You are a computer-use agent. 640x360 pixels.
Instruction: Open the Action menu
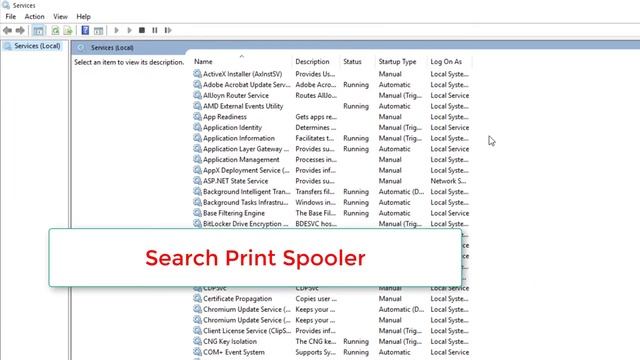pos(34,17)
